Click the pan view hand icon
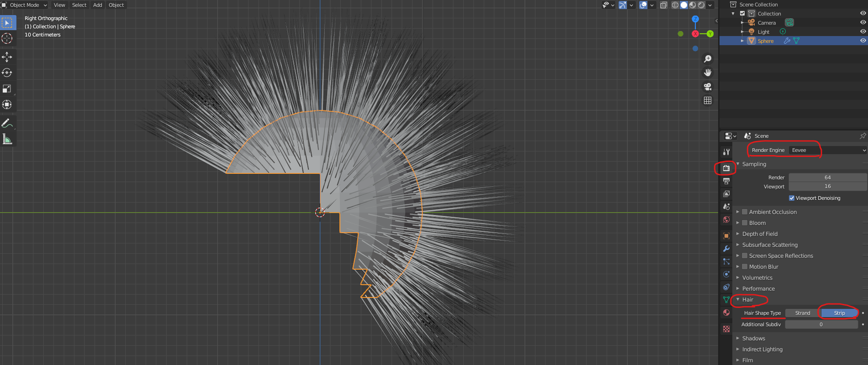 tap(708, 73)
